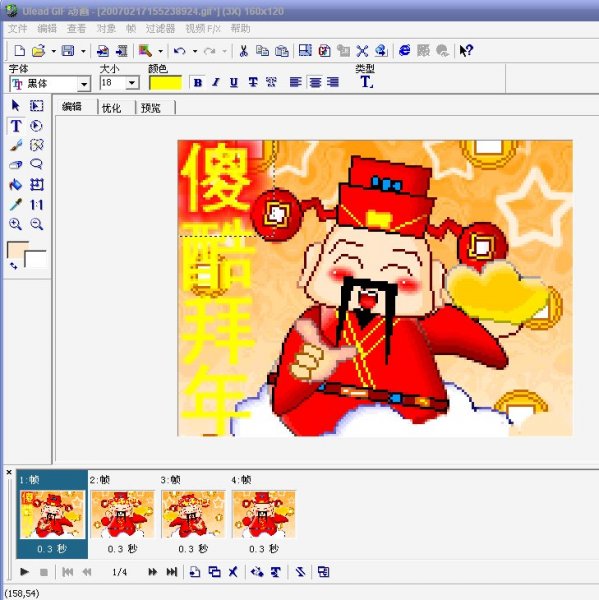599x600 pixels.
Task: Select the crop tool
Action: point(37,185)
